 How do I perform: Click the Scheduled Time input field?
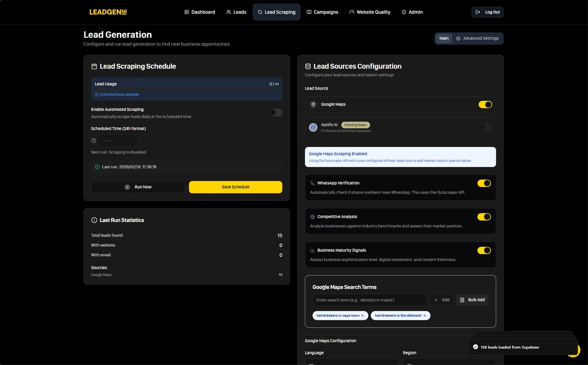click(x=118, y=141)
